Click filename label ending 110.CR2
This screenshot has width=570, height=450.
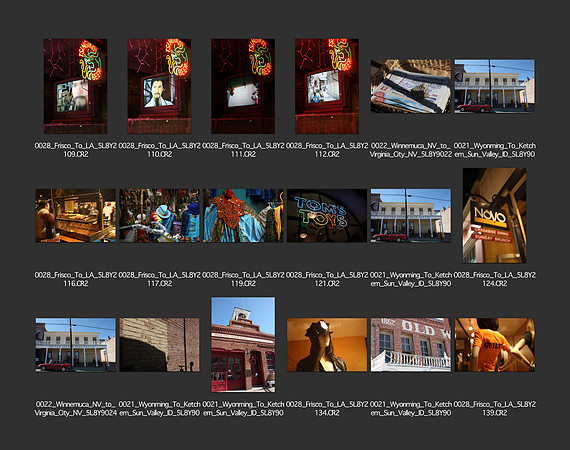pyautogui.click(x=159, y=150)
